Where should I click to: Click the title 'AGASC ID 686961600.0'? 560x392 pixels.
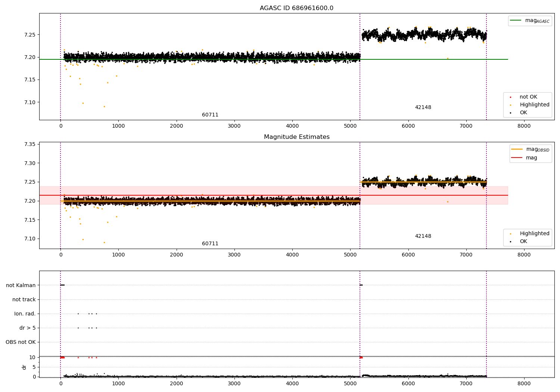[296, 8]
